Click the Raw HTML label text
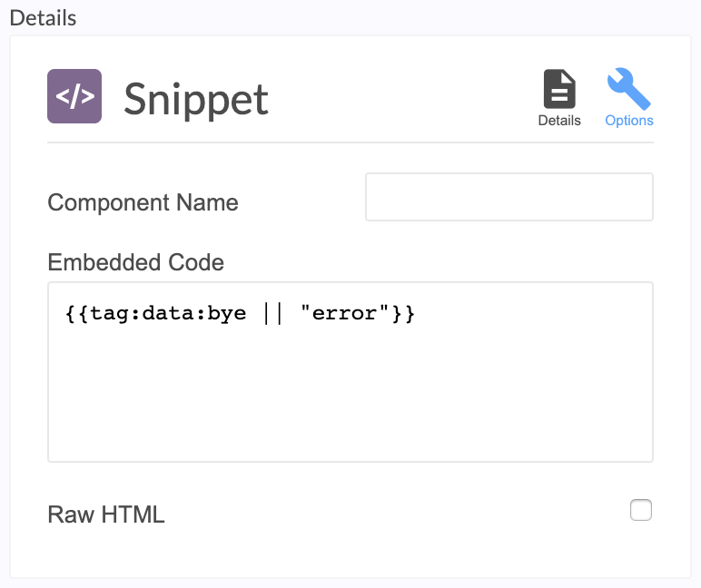701x588 pixels. point(106,514)
